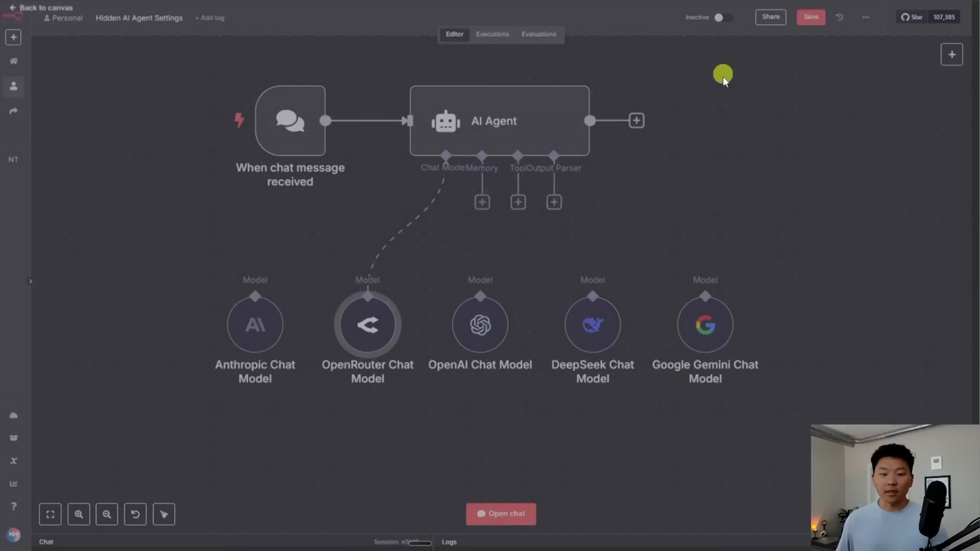Viewport: 980px width, 551px height.
Task: Switch to the Executions tab
Action: pos(492,34)
